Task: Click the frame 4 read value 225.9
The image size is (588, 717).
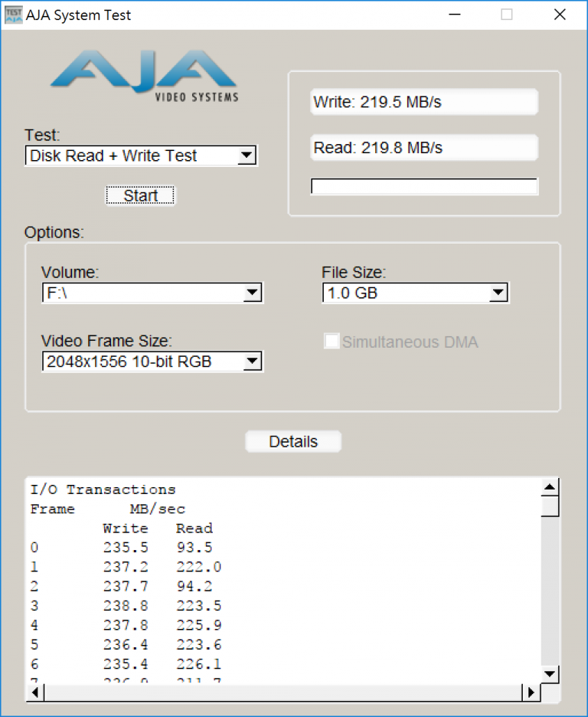Action: coord(199,625)
